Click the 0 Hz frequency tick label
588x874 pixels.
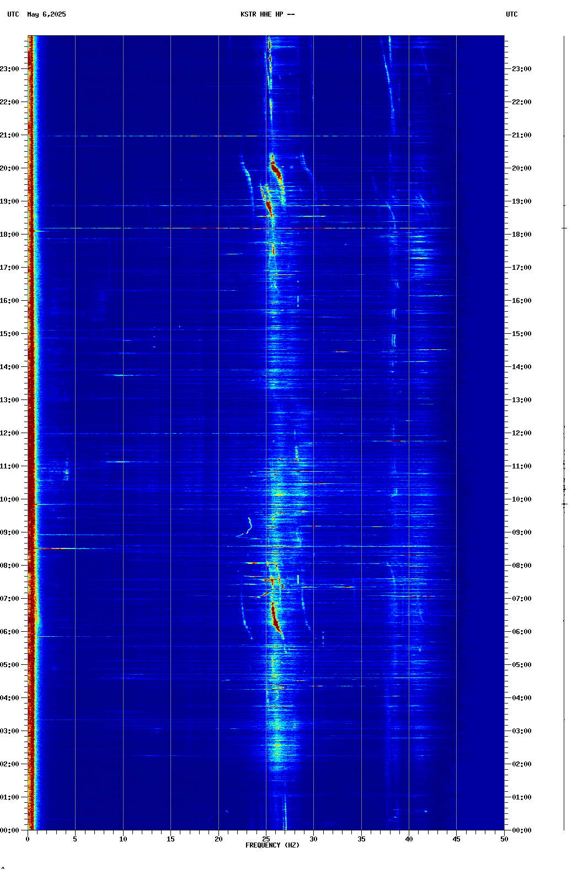28,839
